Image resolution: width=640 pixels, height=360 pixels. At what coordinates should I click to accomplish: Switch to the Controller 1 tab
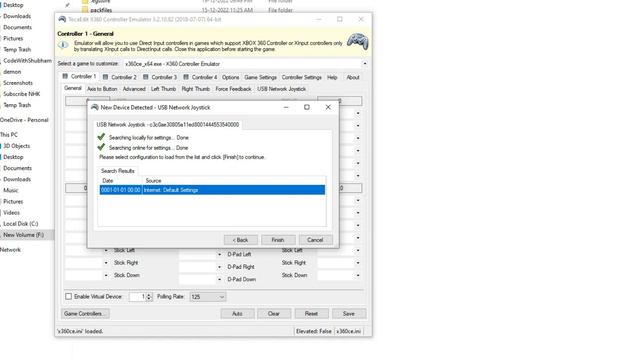(80, 77)
